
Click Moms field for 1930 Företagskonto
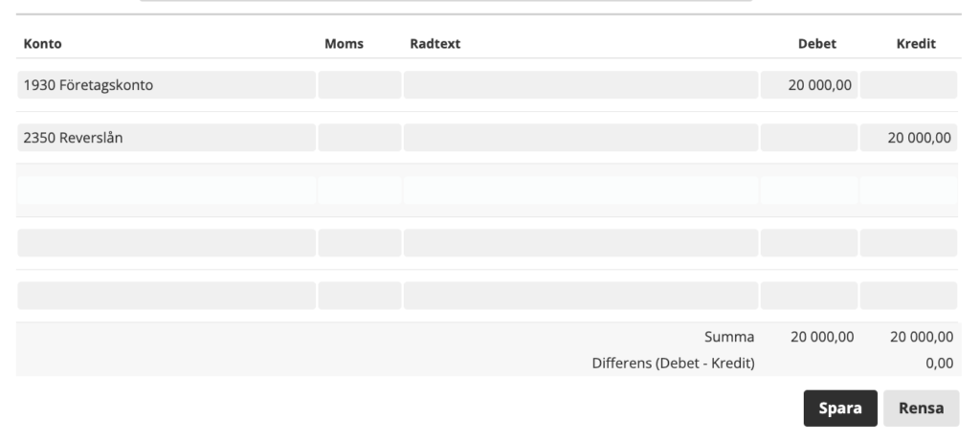coord(359,85)
